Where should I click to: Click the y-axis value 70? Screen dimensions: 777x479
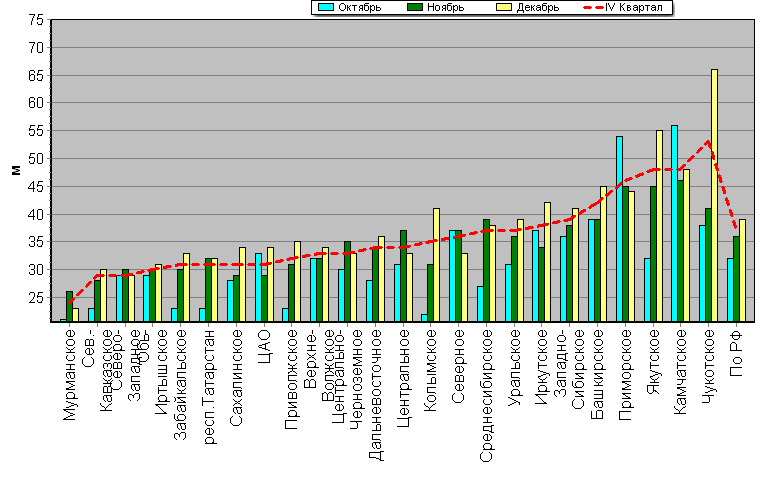(36, 48)
